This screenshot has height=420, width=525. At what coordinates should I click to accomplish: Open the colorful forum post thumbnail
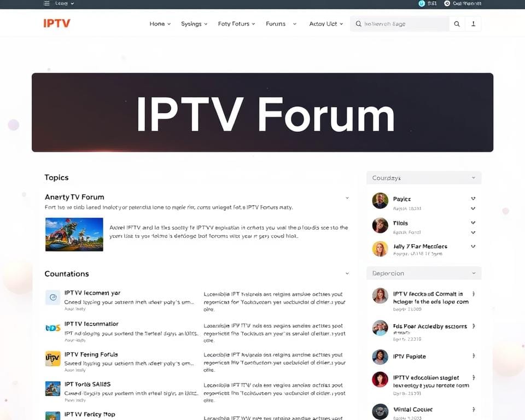(74, 234)
